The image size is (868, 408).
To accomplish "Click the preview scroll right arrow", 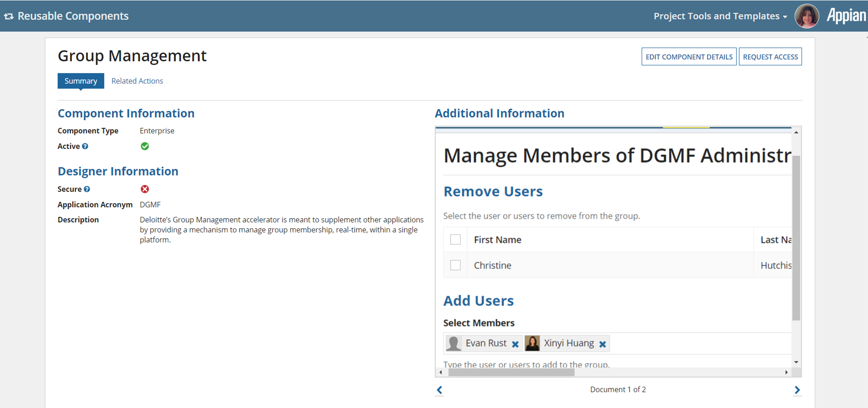I will coord(786,372).
